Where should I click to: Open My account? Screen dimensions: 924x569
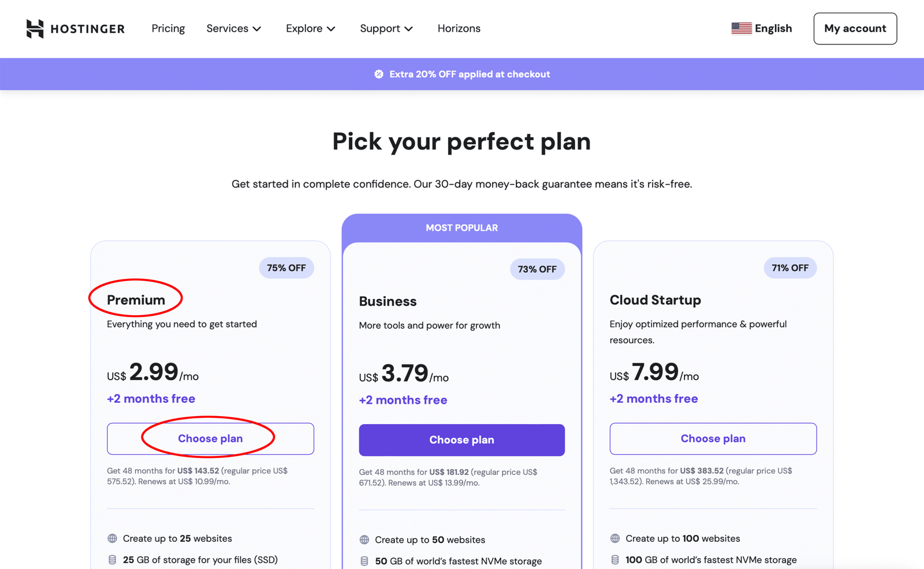pos(855,28)
